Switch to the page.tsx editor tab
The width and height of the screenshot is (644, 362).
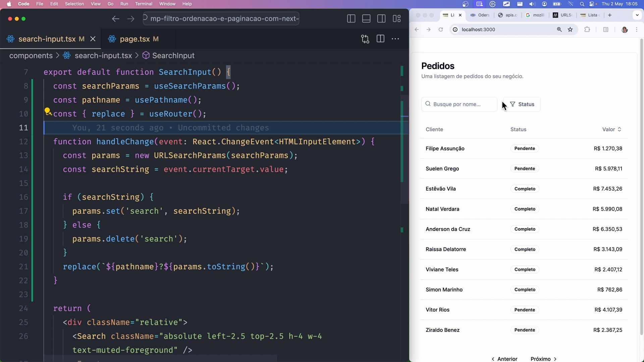[135, 39]
